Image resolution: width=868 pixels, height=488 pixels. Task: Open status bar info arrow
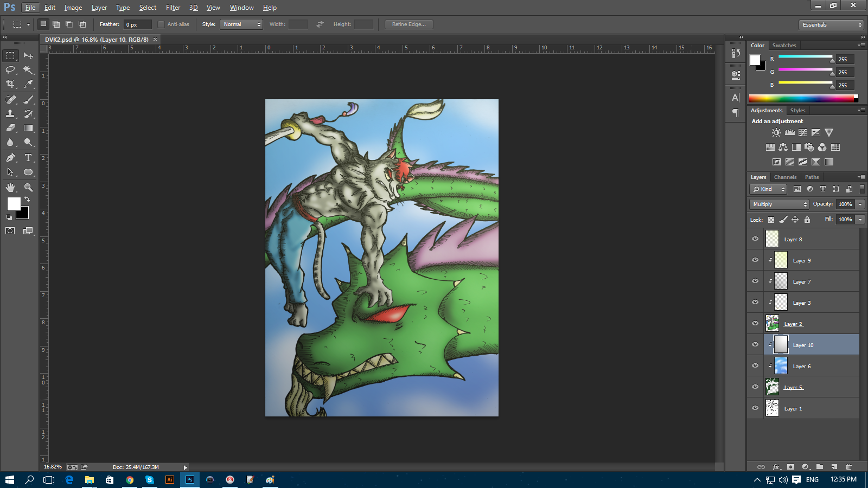click(x=185, y=467)
